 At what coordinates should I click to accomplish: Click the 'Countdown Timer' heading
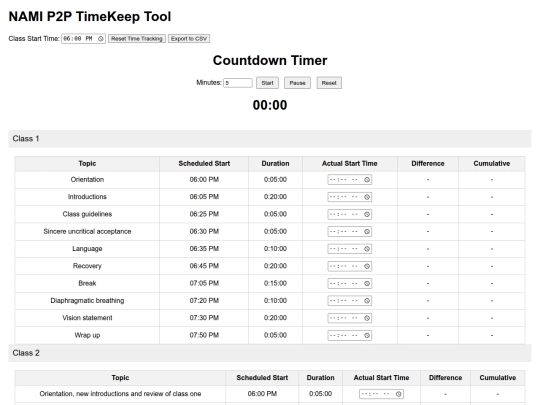pyautogui.click(x=270, y=61)
